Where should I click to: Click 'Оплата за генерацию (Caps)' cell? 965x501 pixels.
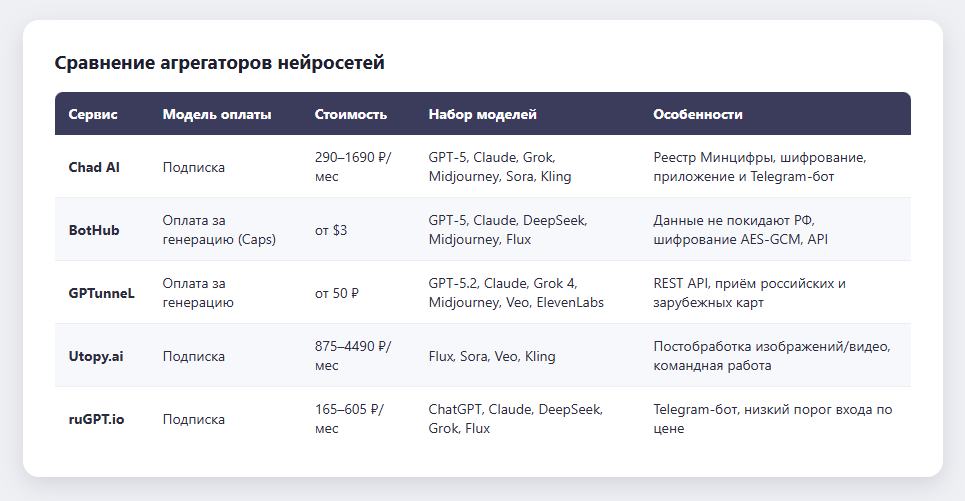click(219, 230)
